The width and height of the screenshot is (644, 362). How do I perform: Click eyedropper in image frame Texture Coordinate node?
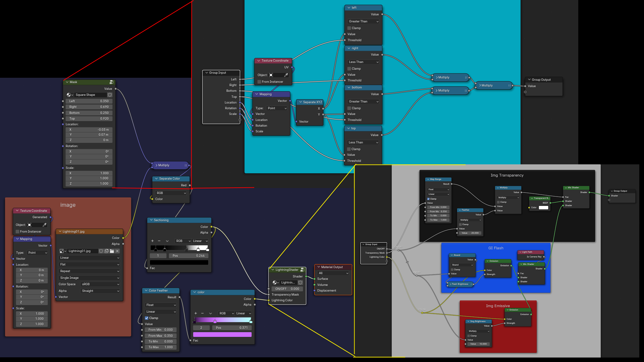(x=44, y=225)
